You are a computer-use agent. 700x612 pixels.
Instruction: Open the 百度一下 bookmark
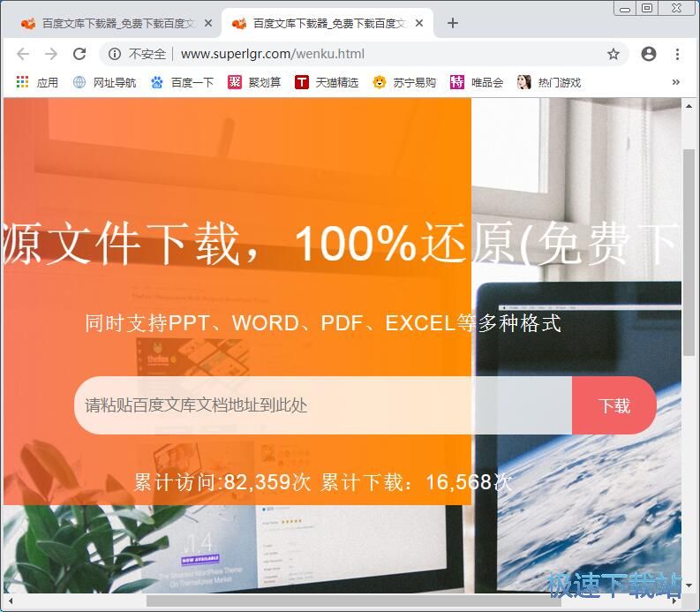182,83
